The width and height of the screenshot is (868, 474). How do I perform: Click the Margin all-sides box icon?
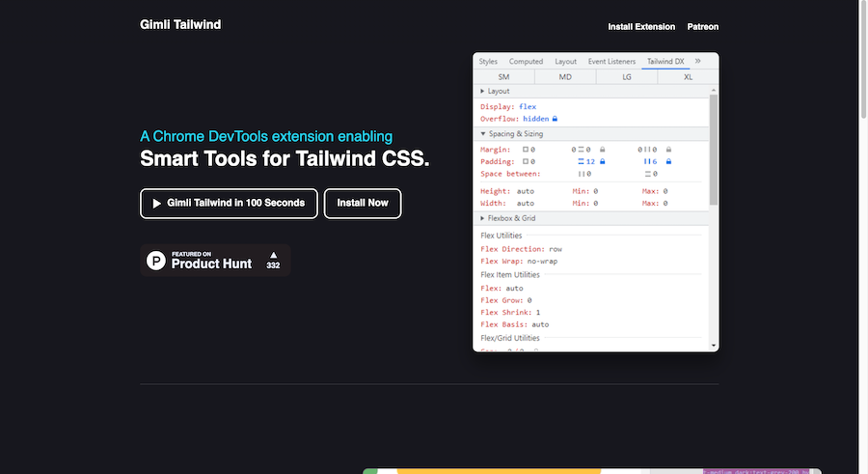[526, 150]
